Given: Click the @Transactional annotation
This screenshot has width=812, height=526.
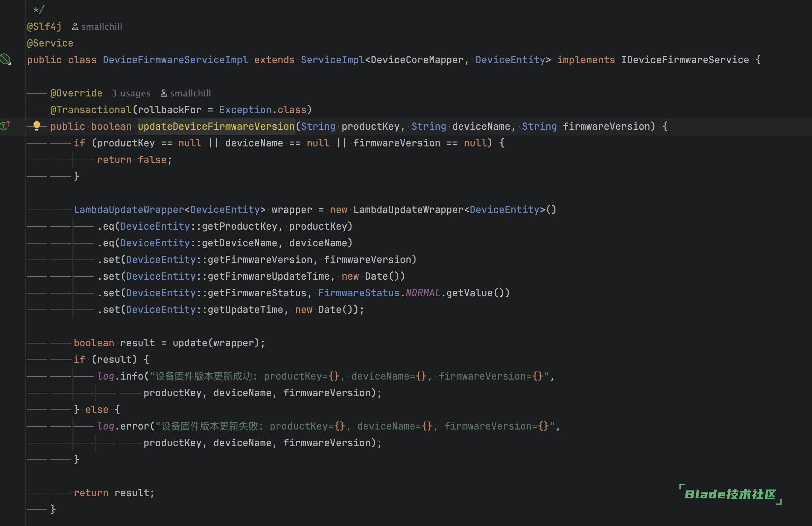Looking at the screenshot, I should (91, 110).
